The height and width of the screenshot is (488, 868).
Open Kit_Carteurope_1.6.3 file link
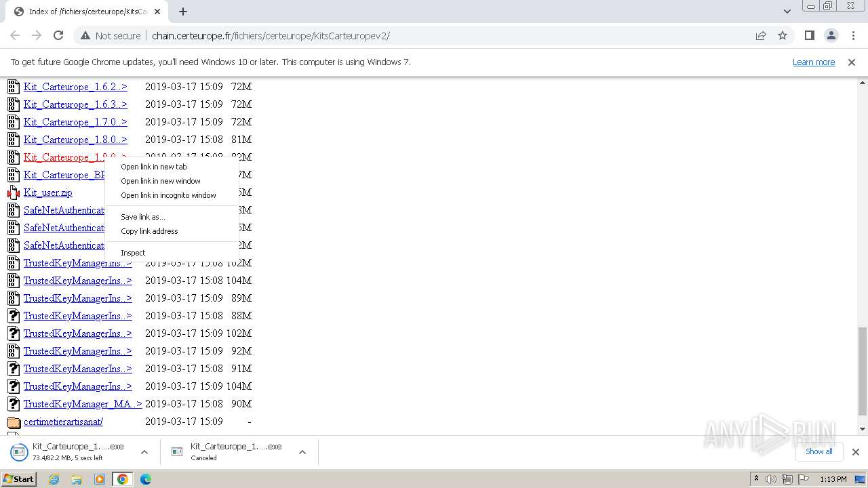(75, 104)
